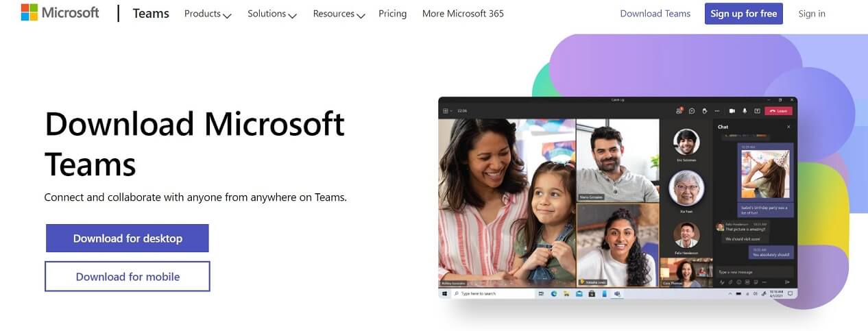Click the Sign up for free button
Viewport: 868px width, 331px height.
(x=744, y=14)
